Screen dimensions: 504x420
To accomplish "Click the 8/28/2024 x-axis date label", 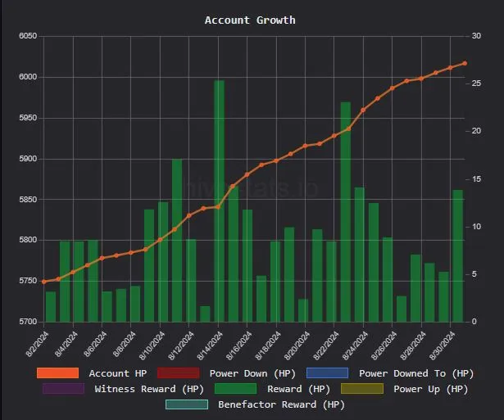I will pyautogui.click(x=413, y=345).
